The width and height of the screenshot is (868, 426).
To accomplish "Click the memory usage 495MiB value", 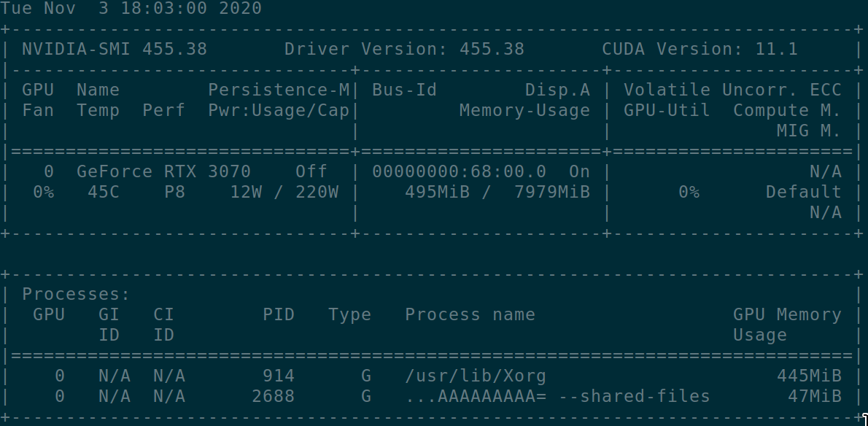I will 438,192.
